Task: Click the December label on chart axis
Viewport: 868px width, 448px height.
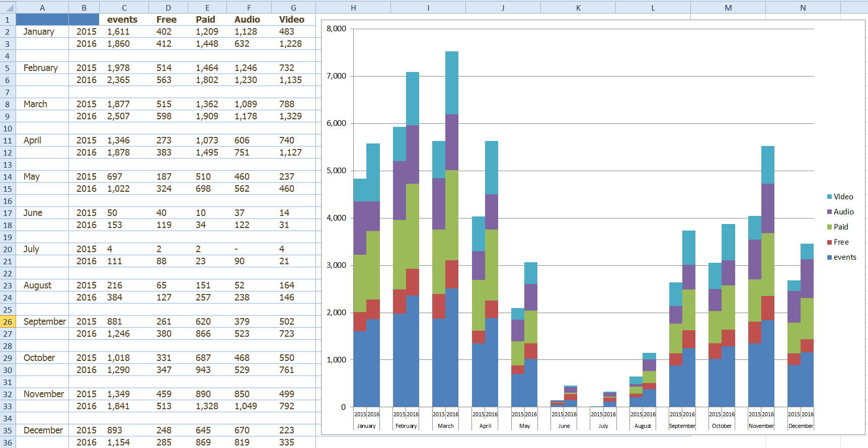Action: pos(800,426)
